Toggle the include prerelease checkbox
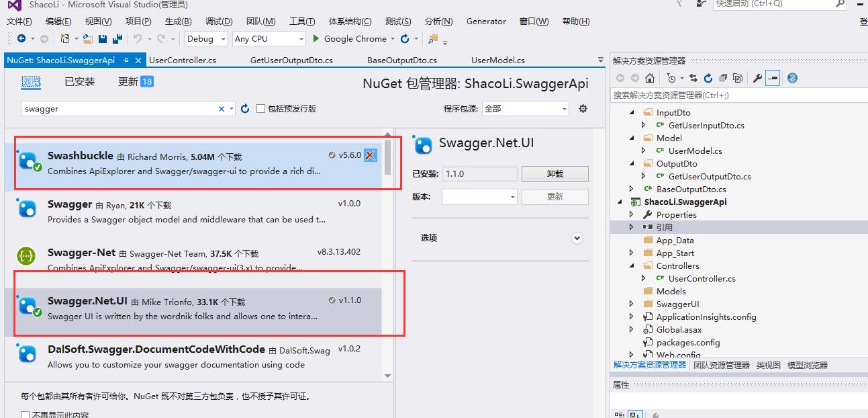The width and height of the screenshot is (868, 418). tap(260, 108)
